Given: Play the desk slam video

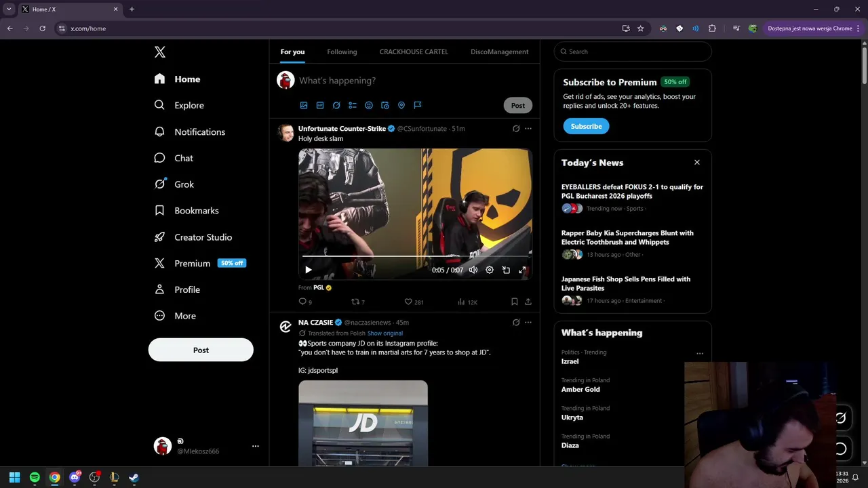Looking at the screenshot, I should click(309, 270).
